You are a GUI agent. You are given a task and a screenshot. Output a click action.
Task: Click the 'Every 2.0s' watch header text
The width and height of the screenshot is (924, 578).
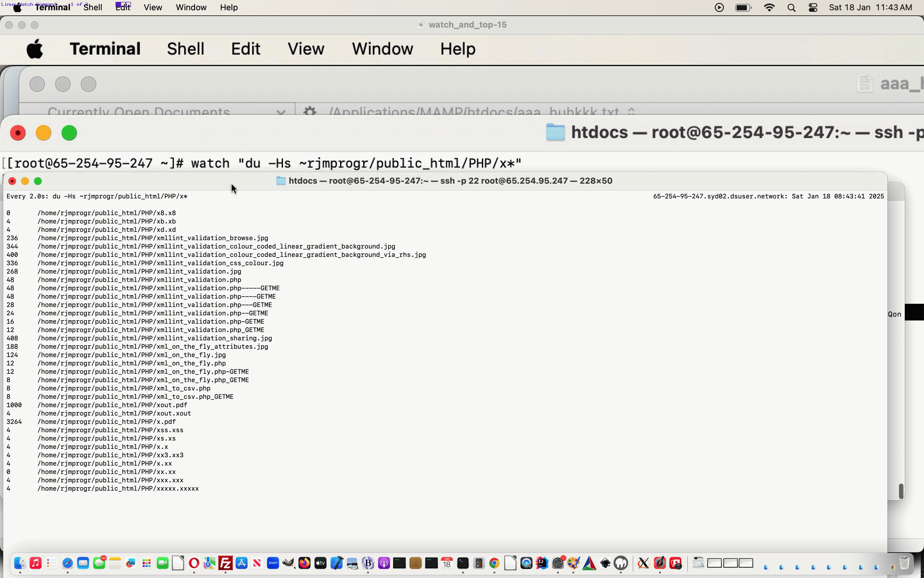pos(97,196)
